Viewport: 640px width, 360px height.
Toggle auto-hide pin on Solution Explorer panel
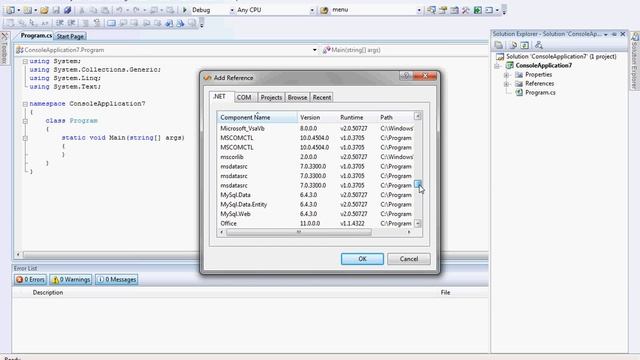(614, 34)
